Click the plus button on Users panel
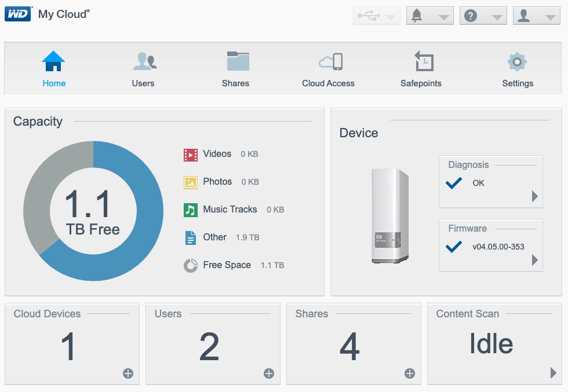 268,374
